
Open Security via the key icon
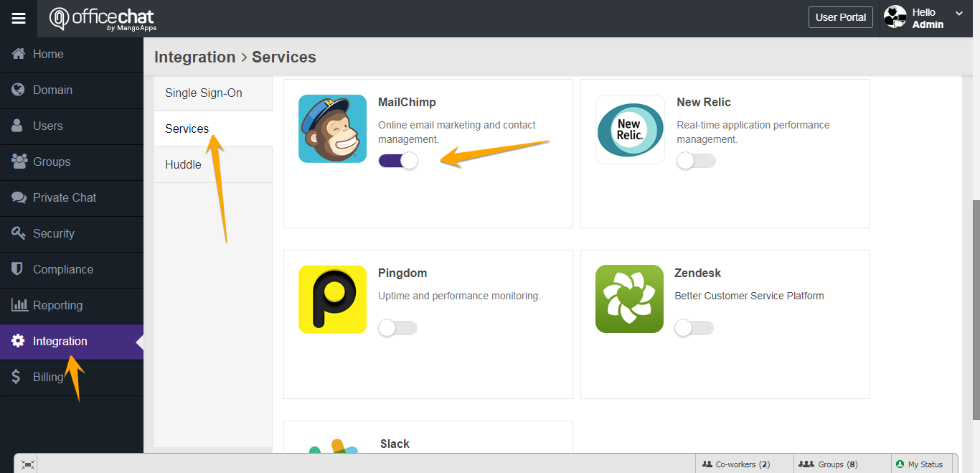coord(19,233)
